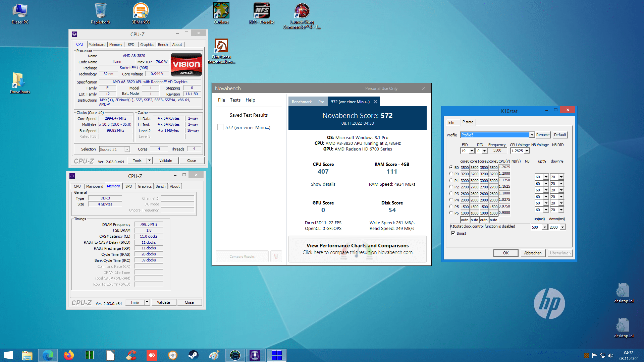Viewport: 644px width, 362px height.
Task: Select the P6 P-state radio button
Action: pos(451,213)
